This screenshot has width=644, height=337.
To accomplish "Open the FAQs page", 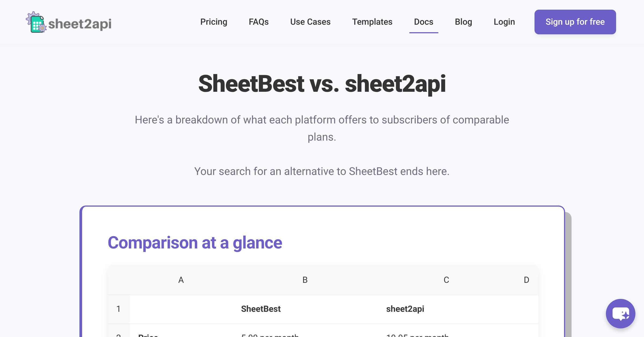I will point(259,22).
